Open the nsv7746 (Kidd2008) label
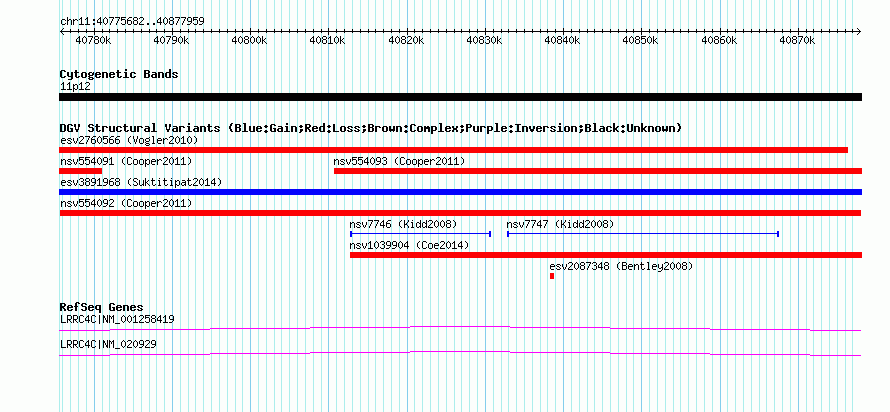890x412 pixels. click(x=403, y=224)
